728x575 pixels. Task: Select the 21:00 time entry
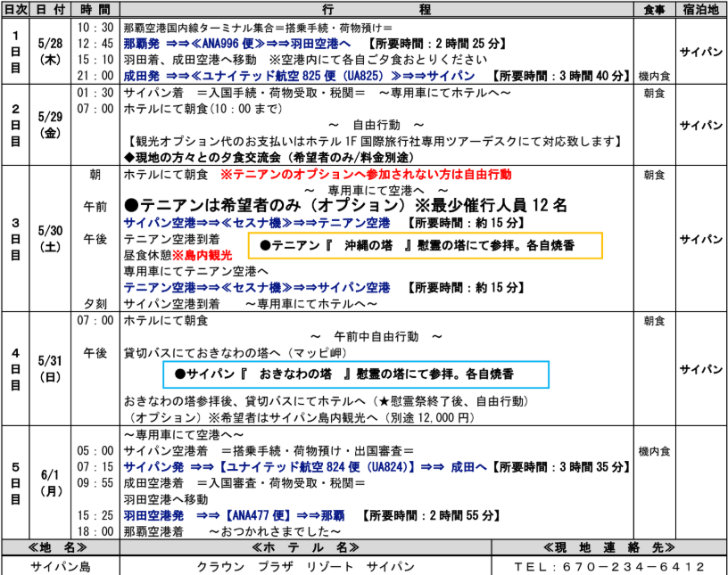pos(95,77)
